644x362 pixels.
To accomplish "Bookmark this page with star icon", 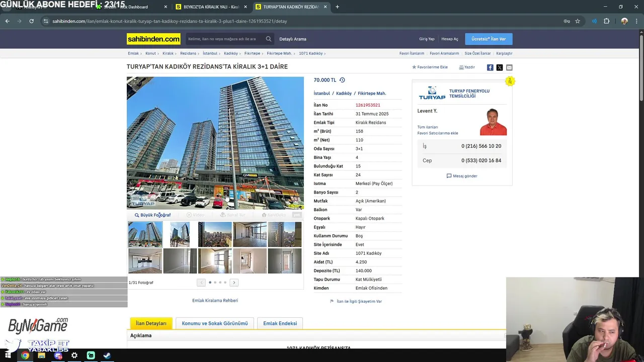I will click(578, 21).
